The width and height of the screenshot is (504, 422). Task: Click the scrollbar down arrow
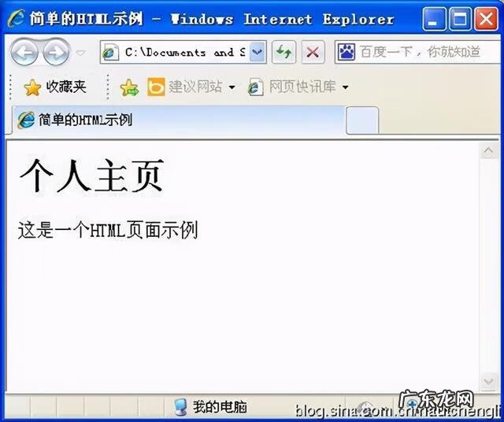click(488, 382)
